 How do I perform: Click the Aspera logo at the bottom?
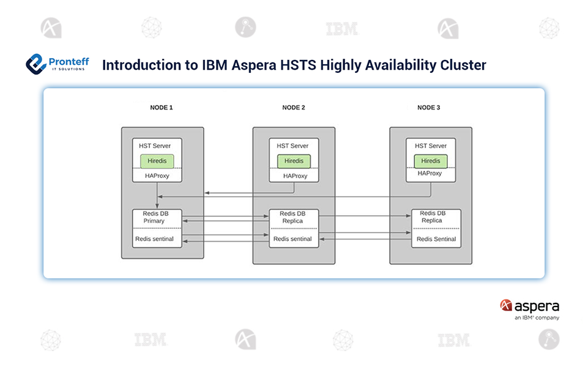pyautogui.click(x=529, y=308)
